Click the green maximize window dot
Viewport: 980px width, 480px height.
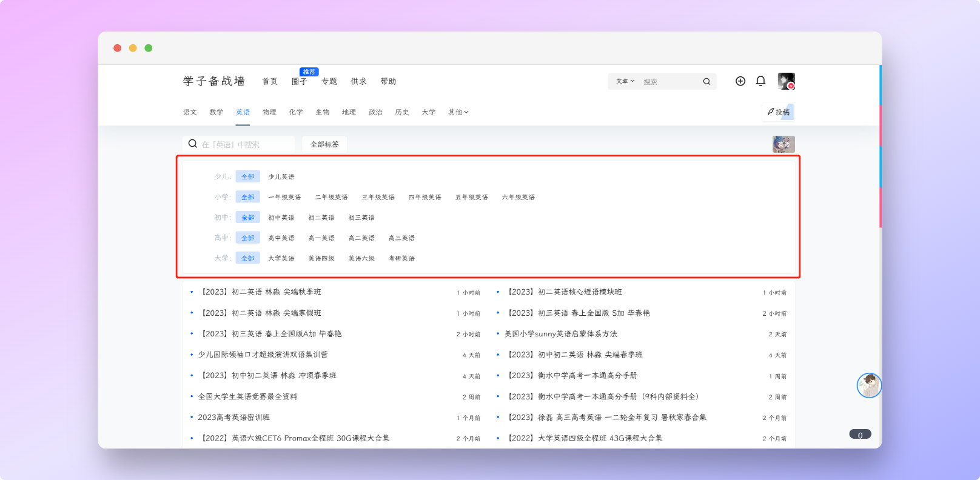click(149, 48)
